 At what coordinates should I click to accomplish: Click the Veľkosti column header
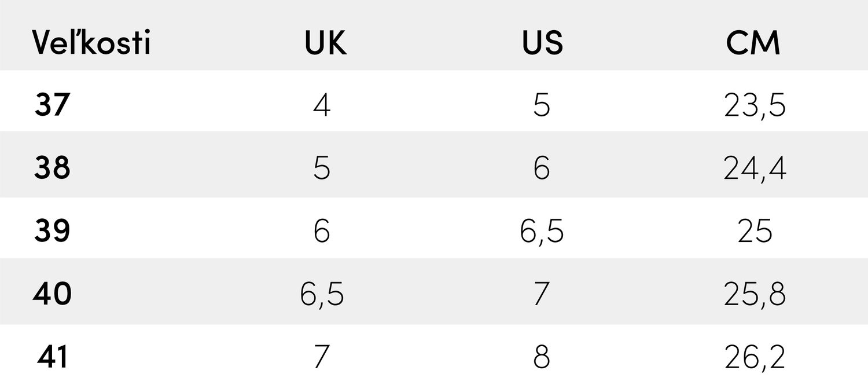click(x=91, y=43)
